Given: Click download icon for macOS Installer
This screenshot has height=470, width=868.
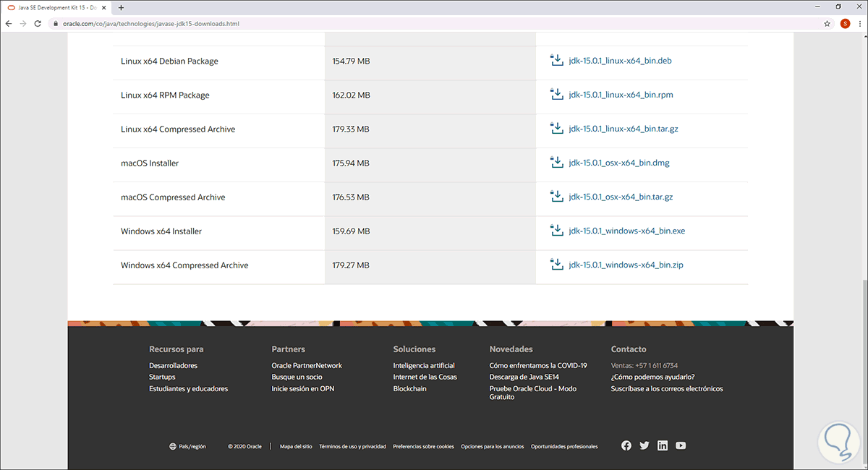Looking at the screenshot, I should point(556,163).
